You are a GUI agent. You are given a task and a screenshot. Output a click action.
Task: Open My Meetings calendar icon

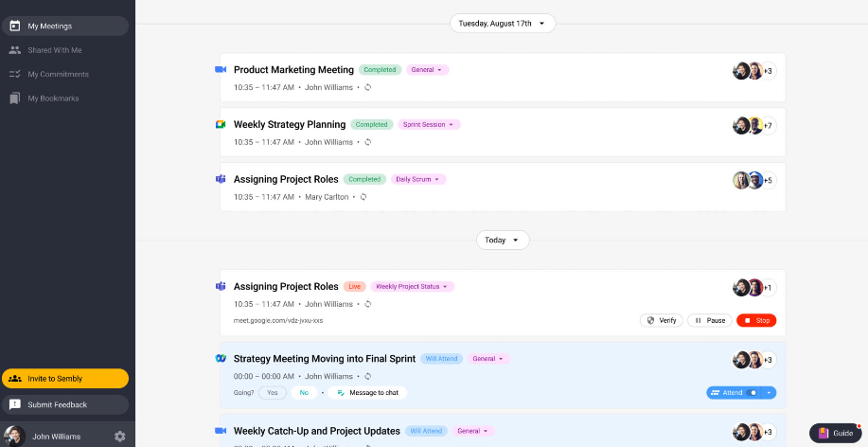(15, 26)
